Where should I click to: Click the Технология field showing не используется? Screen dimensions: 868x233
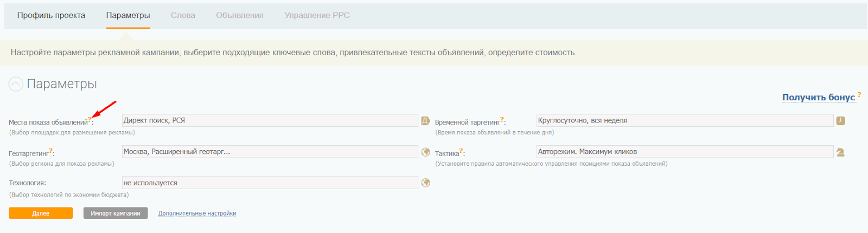pos(270,183)
